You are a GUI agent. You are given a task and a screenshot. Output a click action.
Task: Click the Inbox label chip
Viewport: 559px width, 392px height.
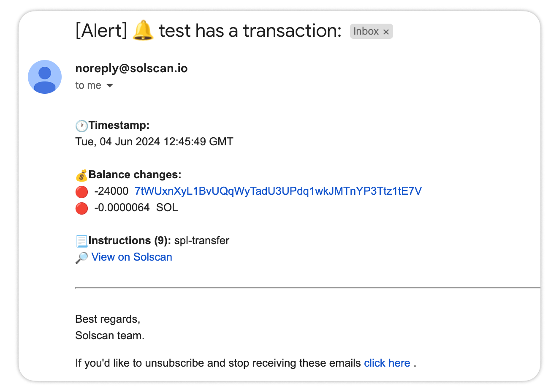[x=366, y=31]
